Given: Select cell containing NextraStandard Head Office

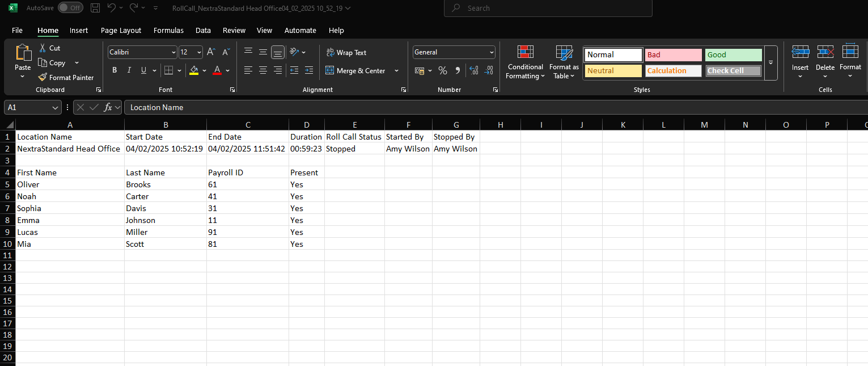Looking at the screenshot, I should (x=69, y=149).
